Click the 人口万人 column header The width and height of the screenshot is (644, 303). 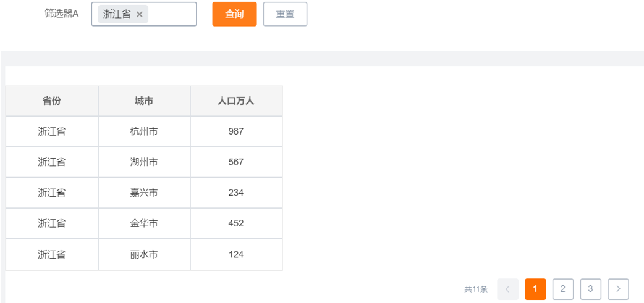point(236,101)
